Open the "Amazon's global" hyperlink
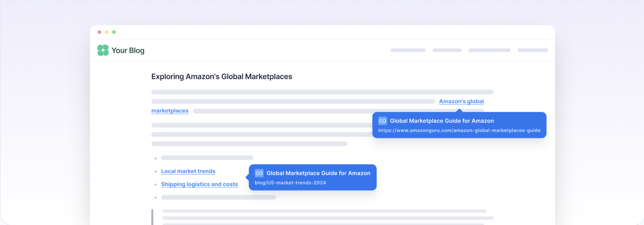This screenshot has width=644, height=225. coord(461,101)
